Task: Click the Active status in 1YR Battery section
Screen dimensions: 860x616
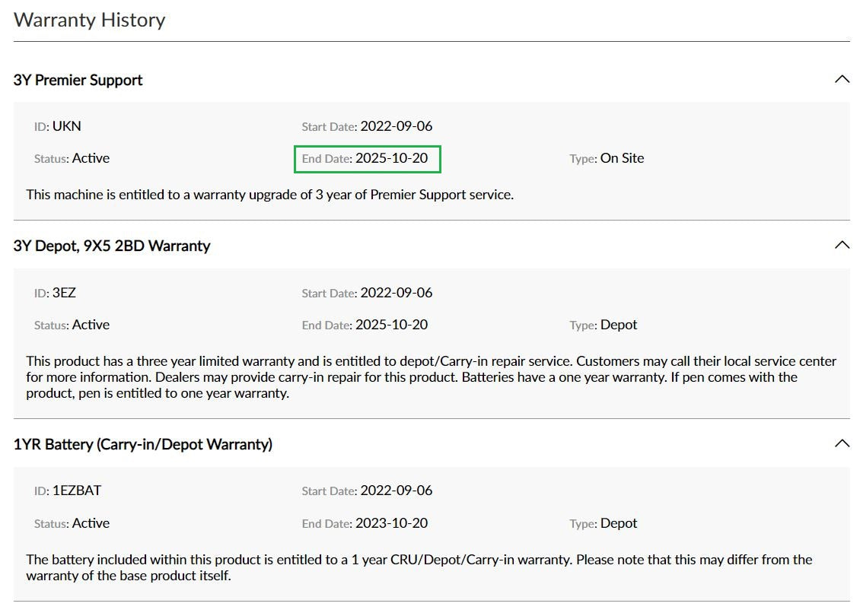Action: click(91, 523)
